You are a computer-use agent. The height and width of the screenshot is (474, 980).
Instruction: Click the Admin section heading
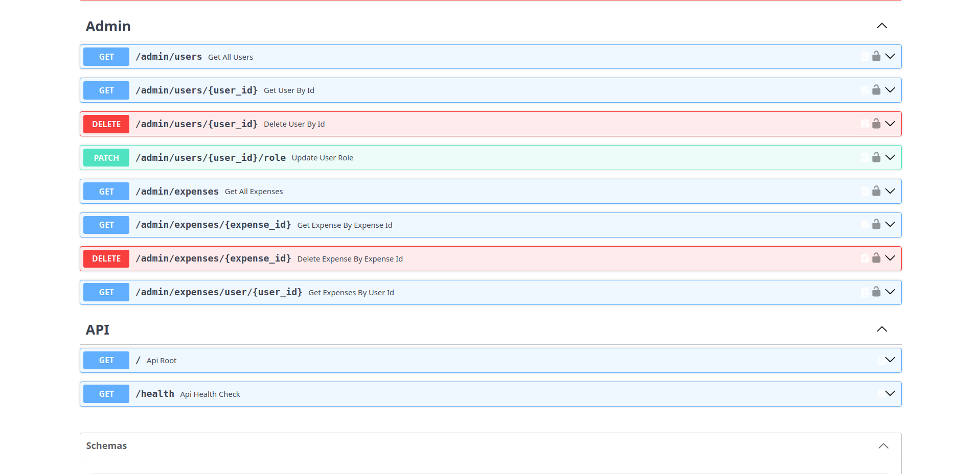tap(108, 26)
